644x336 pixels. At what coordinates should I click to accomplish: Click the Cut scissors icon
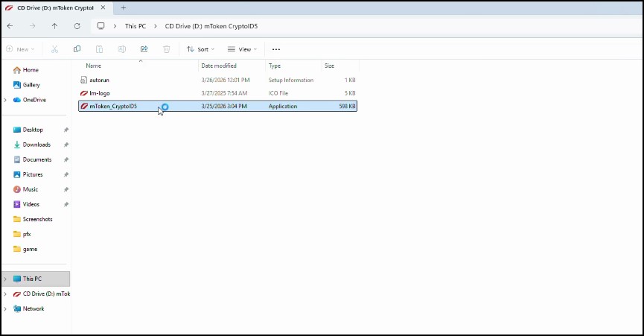coord(54,49)
